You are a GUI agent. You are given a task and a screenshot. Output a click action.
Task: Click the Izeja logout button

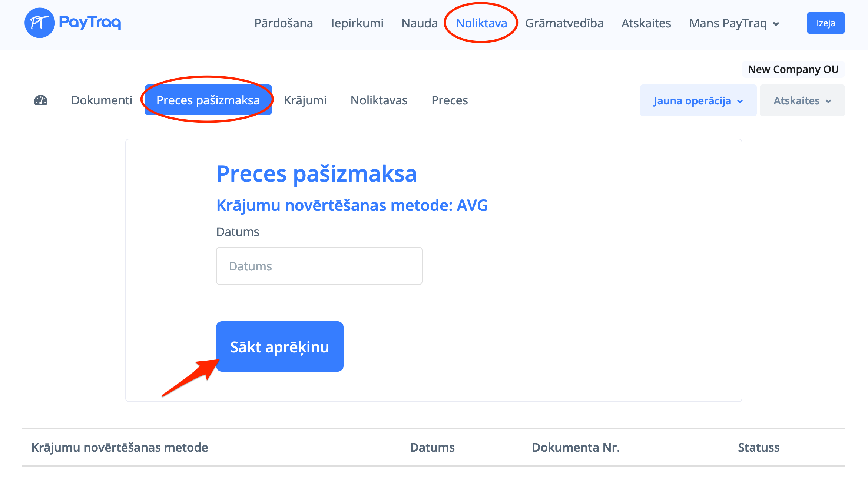(825, 23)
